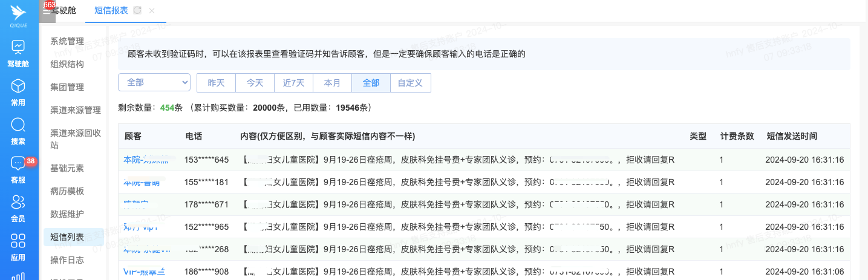The image size is (868, 280).
Task: Choose the 自定义 custom date range
Action: pyautogui.click(x=410, y=83)
